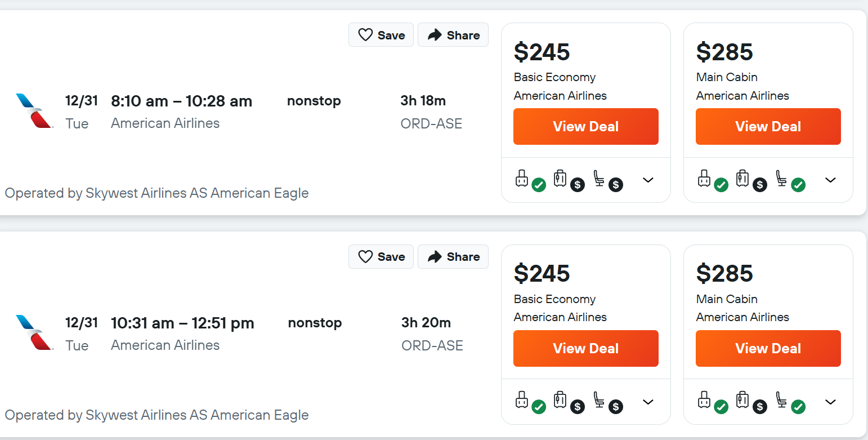Click the American Airlines logo on the 10:31 am flight
The width and height of the screenshot is (868, 440).
tap(34, 332)
